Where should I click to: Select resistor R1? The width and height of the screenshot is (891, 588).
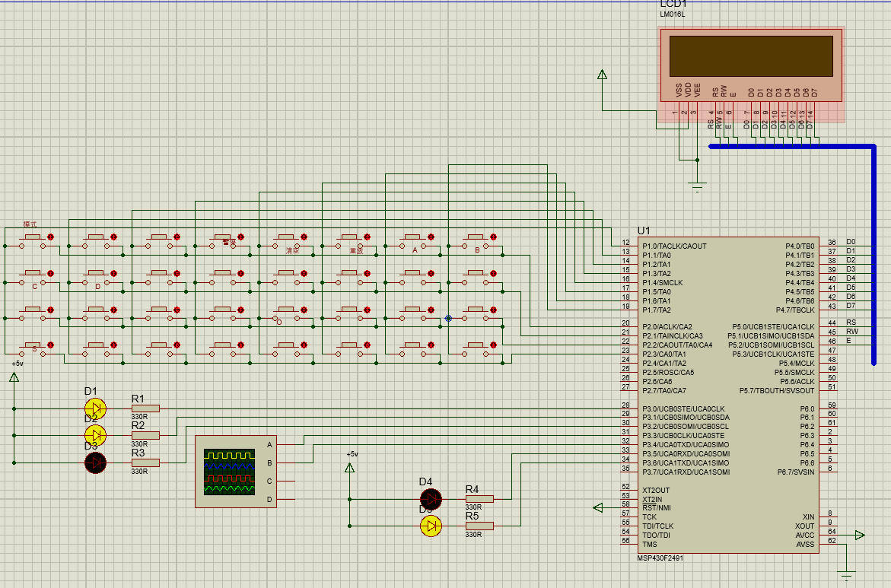pyautogui.click(x=145, y=408)
